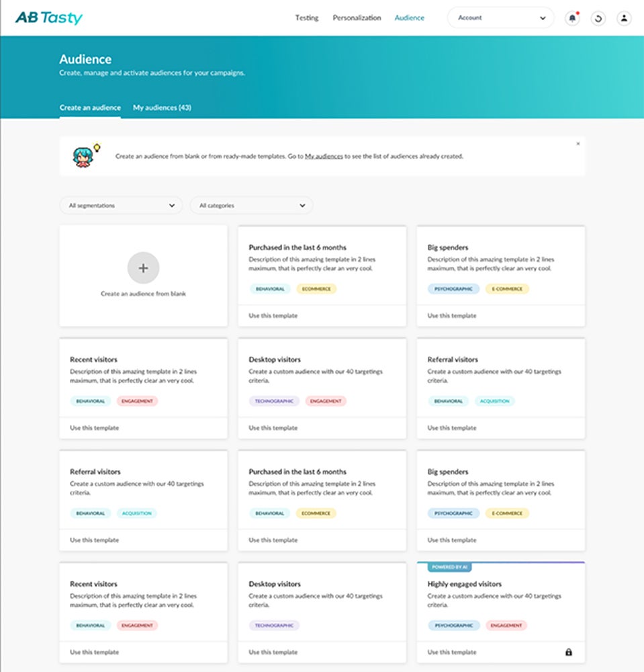Click the plus icon to create blank audience
644x672 pixels.
tap(144, 268)
